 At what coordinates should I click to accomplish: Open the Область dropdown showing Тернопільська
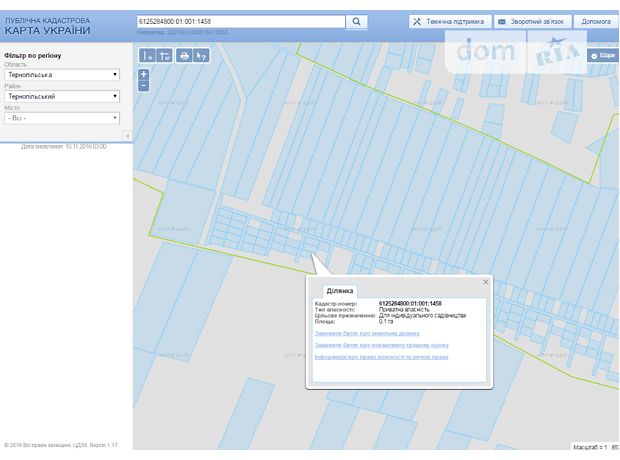[x=62, y=75]
